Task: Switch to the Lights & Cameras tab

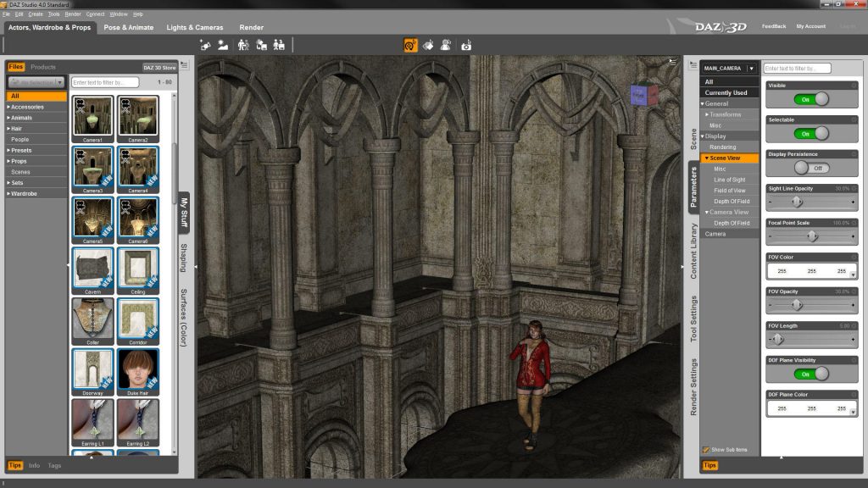Action: coord(195,27)
